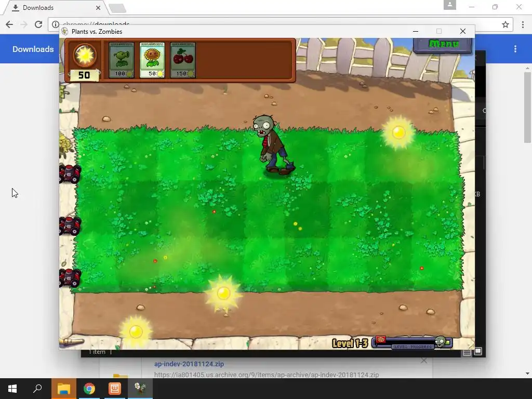Screen dimensions: 532x399
Task: Click the sun counter icon
Action: 85,55
